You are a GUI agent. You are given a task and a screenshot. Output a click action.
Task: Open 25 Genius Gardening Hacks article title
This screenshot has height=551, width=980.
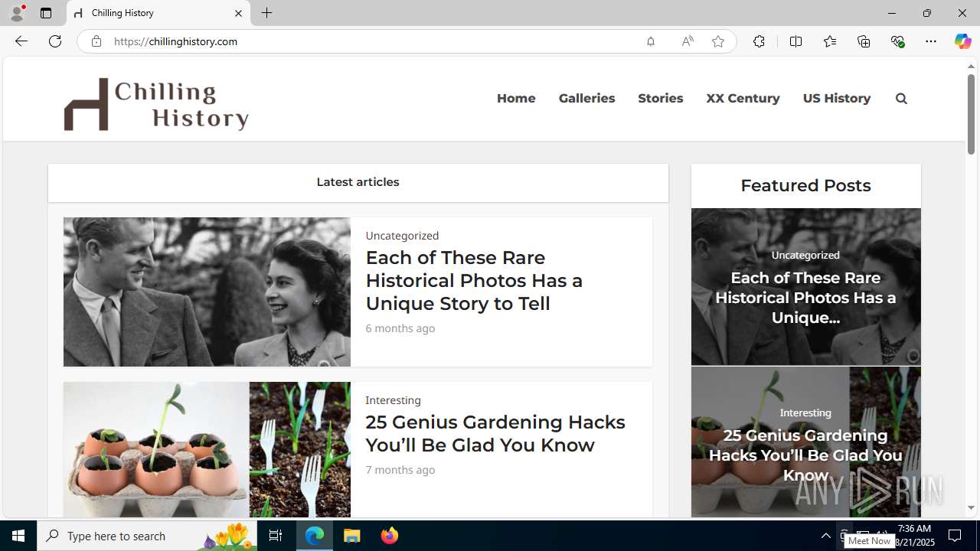(495, 433)
